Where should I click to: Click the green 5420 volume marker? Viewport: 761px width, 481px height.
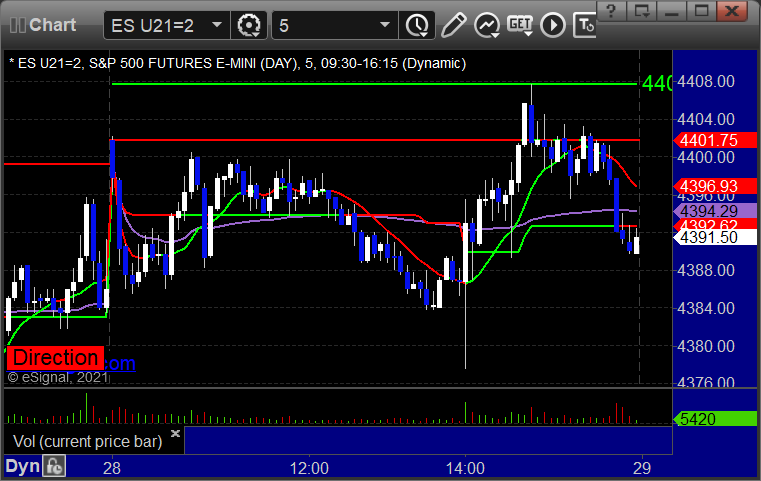pos(715,419)
